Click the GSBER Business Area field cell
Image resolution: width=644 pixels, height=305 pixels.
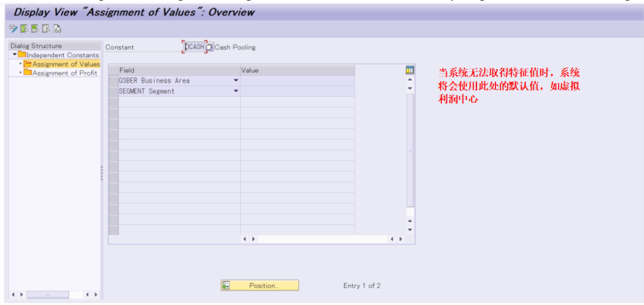point(179,80)
